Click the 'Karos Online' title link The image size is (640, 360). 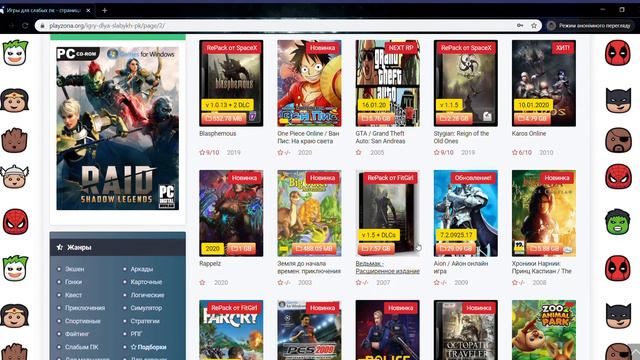pos(529,133)
